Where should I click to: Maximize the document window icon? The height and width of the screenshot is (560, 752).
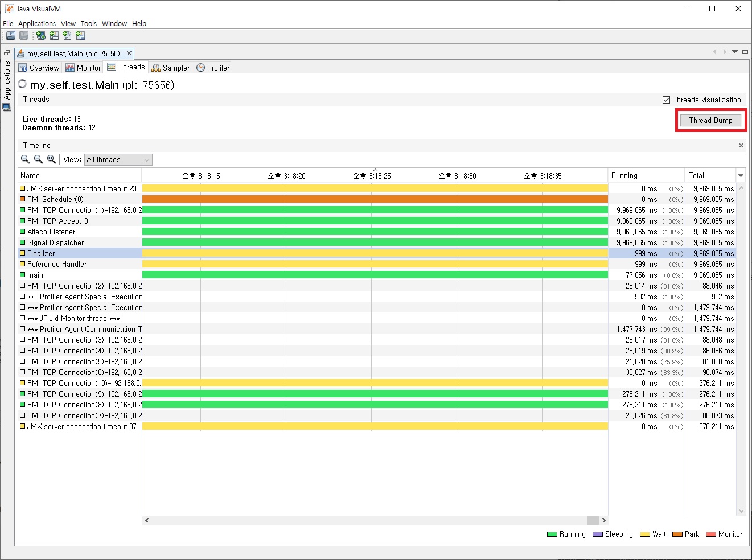click(745, 52)
